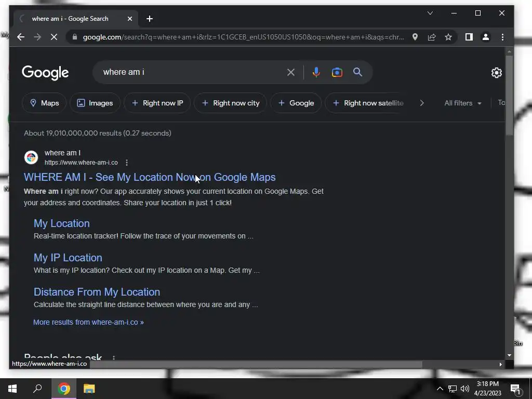The image size is (532, 399).
Task: Click the About 19,010,000,000 results text
Action: coord(97,133)
